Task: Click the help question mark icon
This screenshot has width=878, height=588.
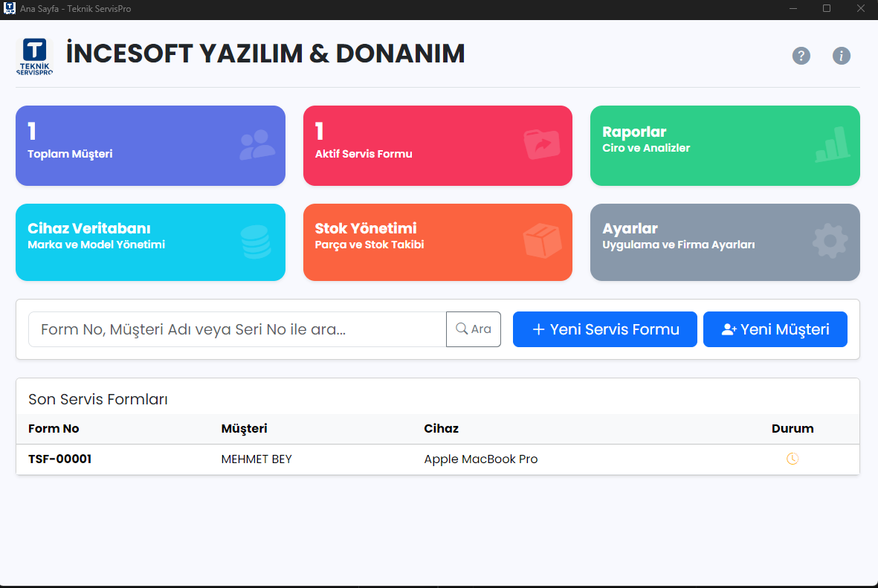Action: point(801,56)
